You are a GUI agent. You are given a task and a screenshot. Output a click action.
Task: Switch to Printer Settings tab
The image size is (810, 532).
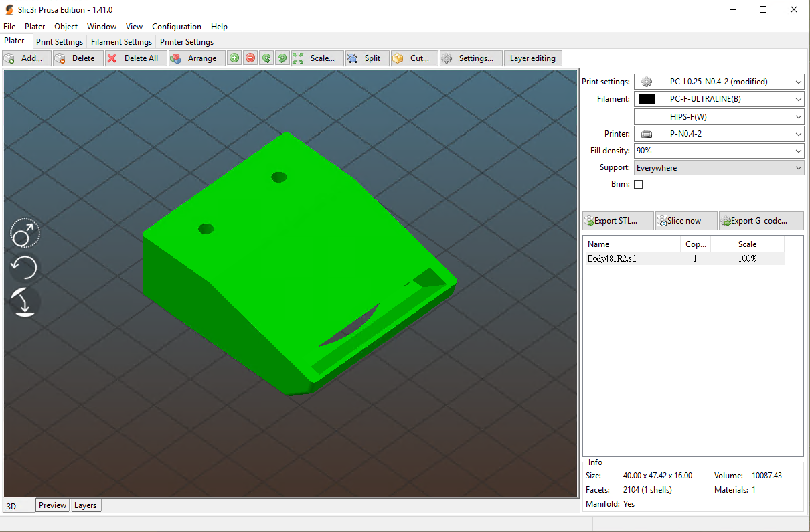click(x=187, y=42)
